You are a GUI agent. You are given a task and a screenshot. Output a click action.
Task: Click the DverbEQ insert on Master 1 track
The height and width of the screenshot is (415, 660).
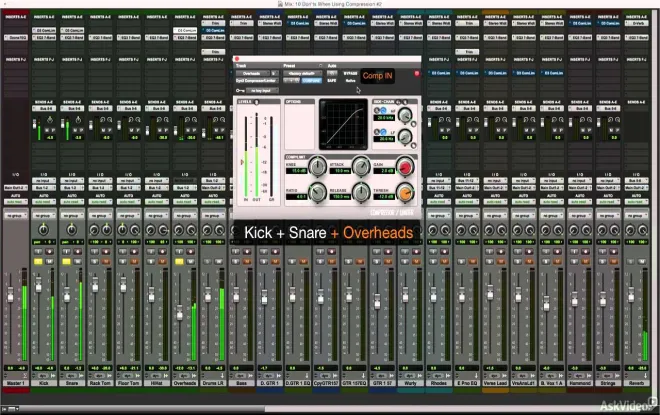pos(16,37)
